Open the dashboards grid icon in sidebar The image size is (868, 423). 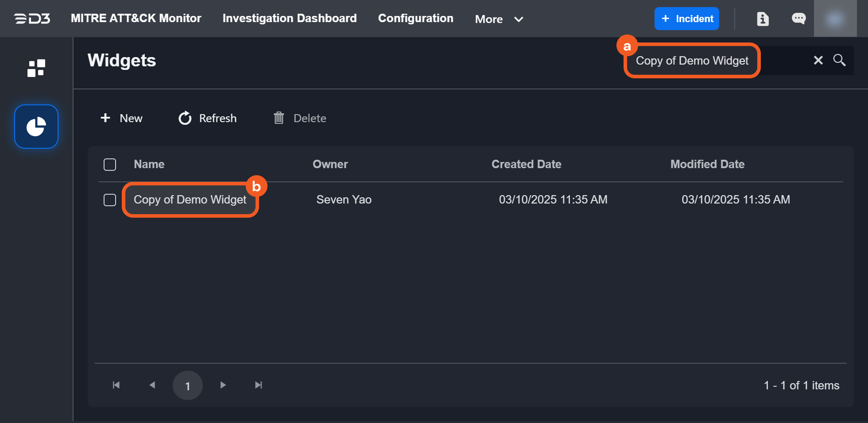pos(36,68)
